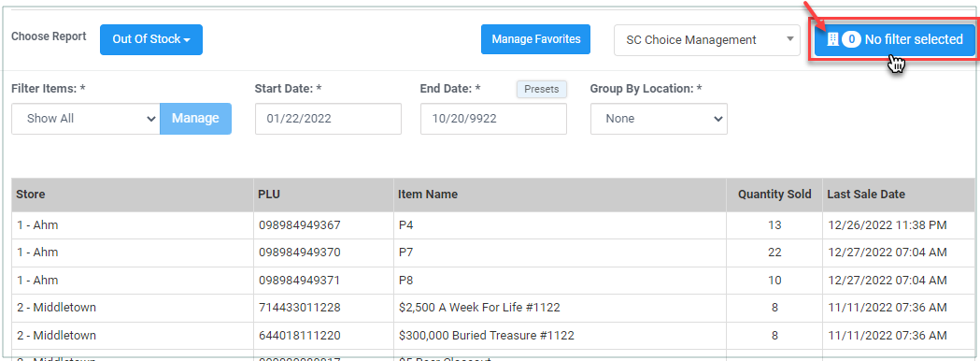Click the No filter selected button
Image resolution: width=980 pixels, height=361 pixels.
895,39
